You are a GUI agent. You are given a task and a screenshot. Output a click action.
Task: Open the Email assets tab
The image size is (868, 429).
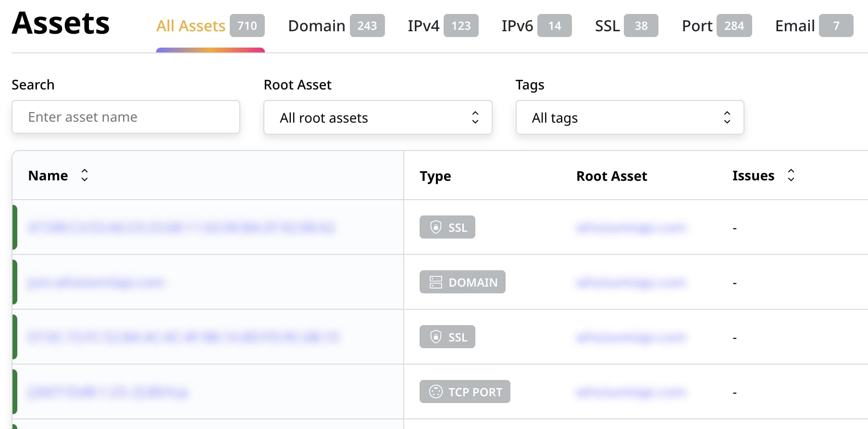pos(794,26)
